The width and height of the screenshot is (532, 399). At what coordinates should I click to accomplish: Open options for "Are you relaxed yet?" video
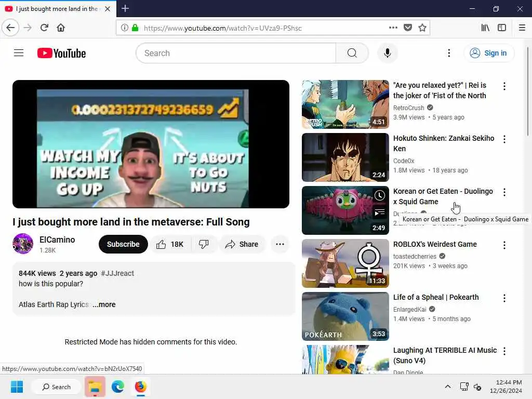tap(504, 86)
